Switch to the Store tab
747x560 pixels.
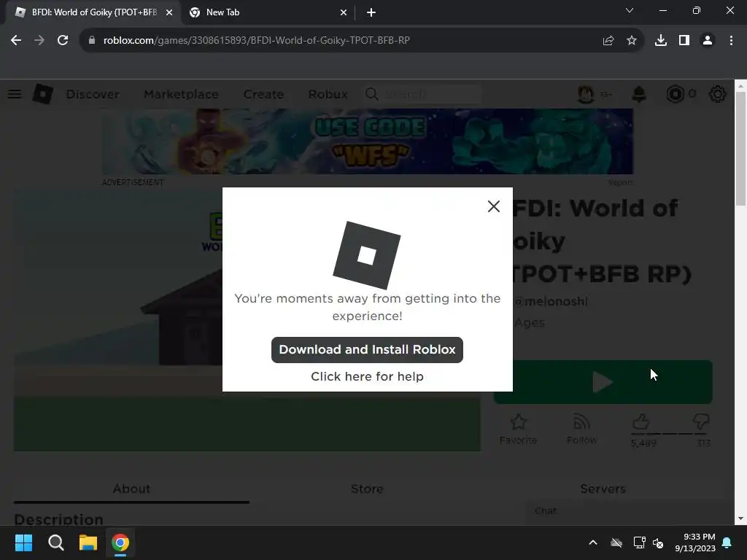coord(367,489)
